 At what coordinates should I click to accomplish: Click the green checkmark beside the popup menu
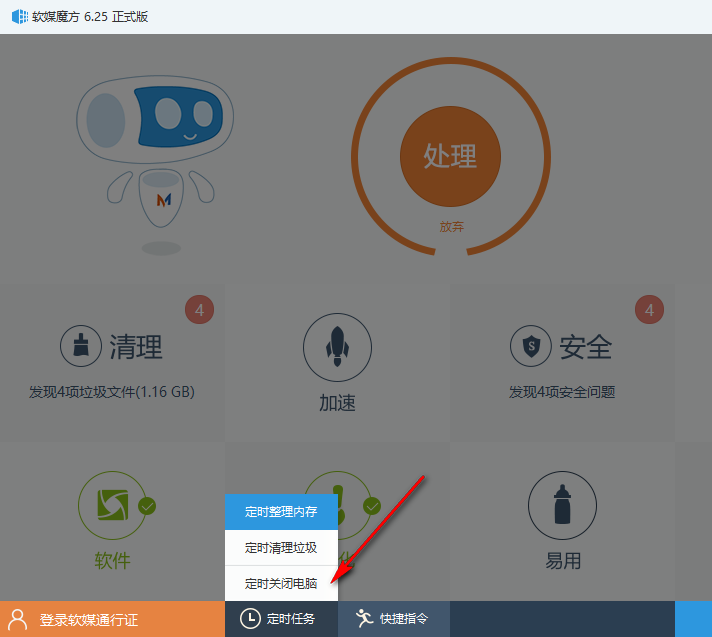[372, 506]
